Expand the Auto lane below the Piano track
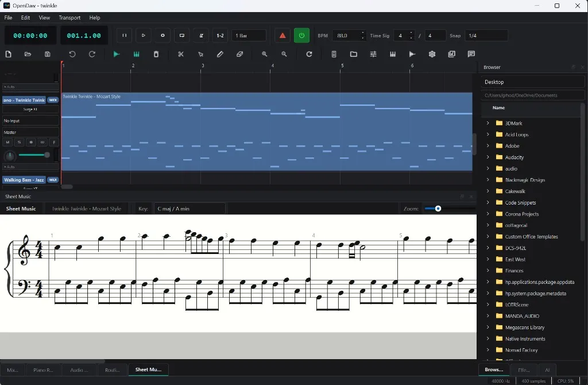 click(31, 167)
